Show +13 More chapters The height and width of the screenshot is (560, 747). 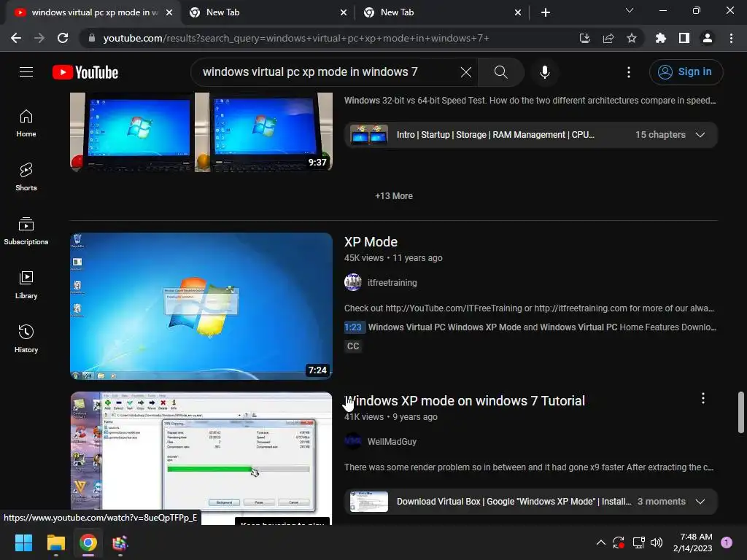point(393,195)
